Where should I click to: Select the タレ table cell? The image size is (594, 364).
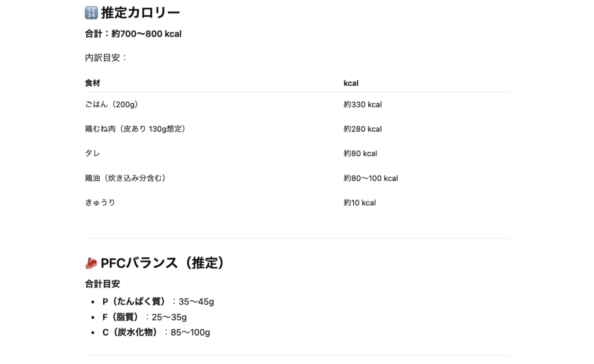click(x=92, y=154)
